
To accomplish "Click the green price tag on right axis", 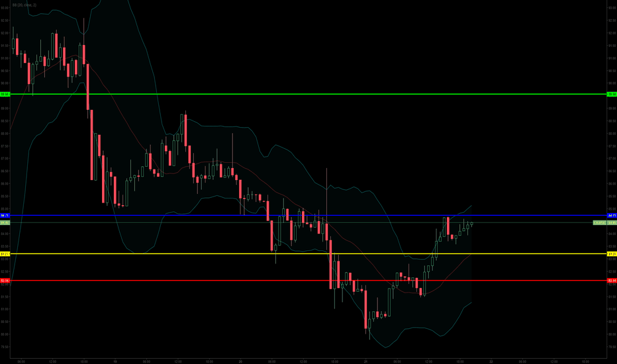I will (x=612, y=94).
